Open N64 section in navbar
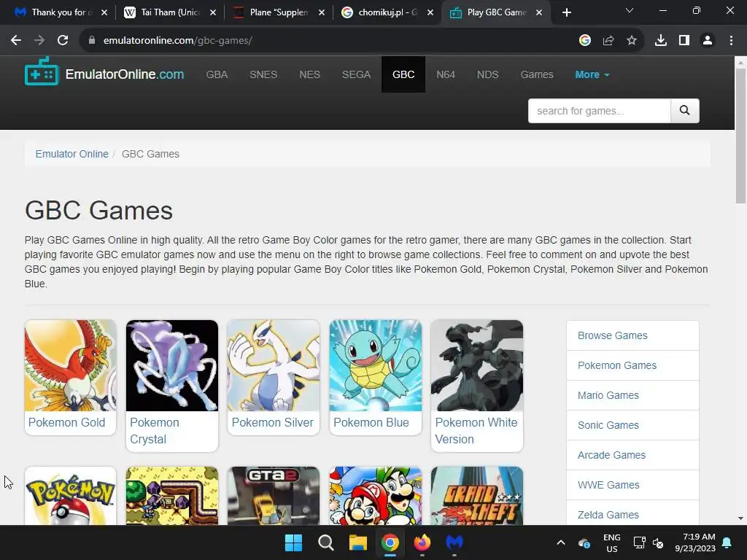This screenshot has width=747, height=560. point(446,75)
